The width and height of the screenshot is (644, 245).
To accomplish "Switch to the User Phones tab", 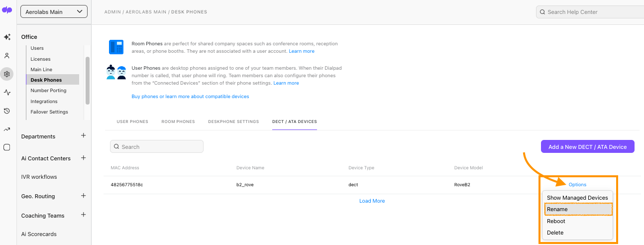I will point(132,122).
